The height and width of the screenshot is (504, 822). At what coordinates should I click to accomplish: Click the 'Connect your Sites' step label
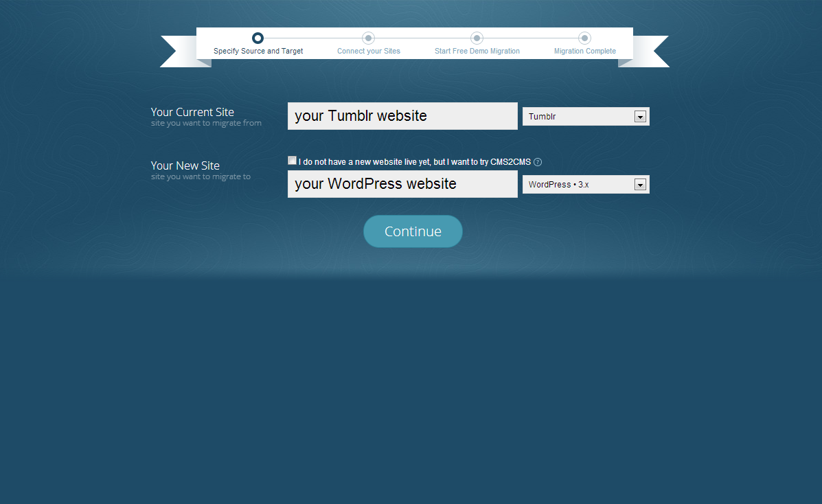[369, 51]
